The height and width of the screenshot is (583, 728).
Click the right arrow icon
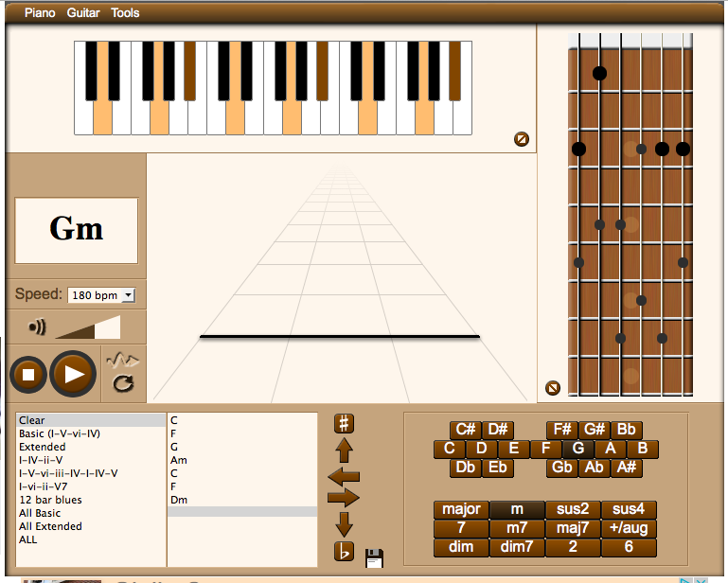(x=344, y=497)
